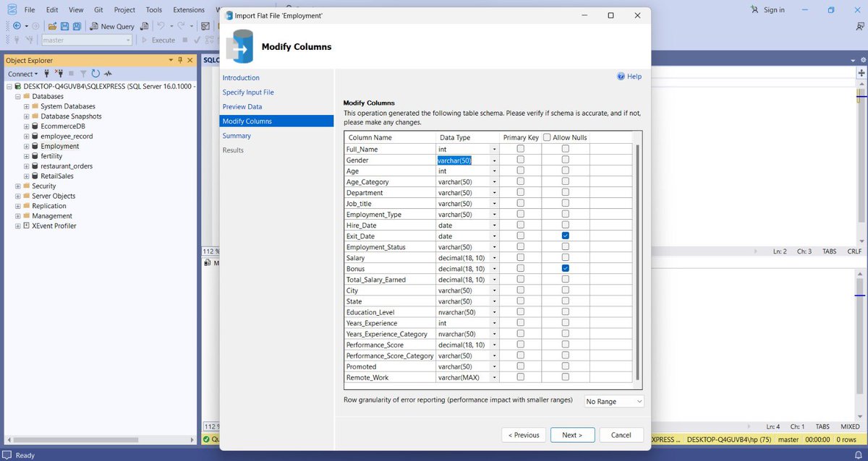Click the columns grid vertical scrollbar
Screen dimensions: 868x461
point(637,262)
